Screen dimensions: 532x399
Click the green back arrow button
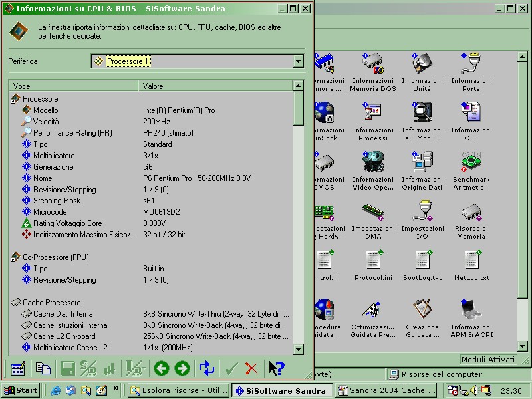[x=160, y=368]
